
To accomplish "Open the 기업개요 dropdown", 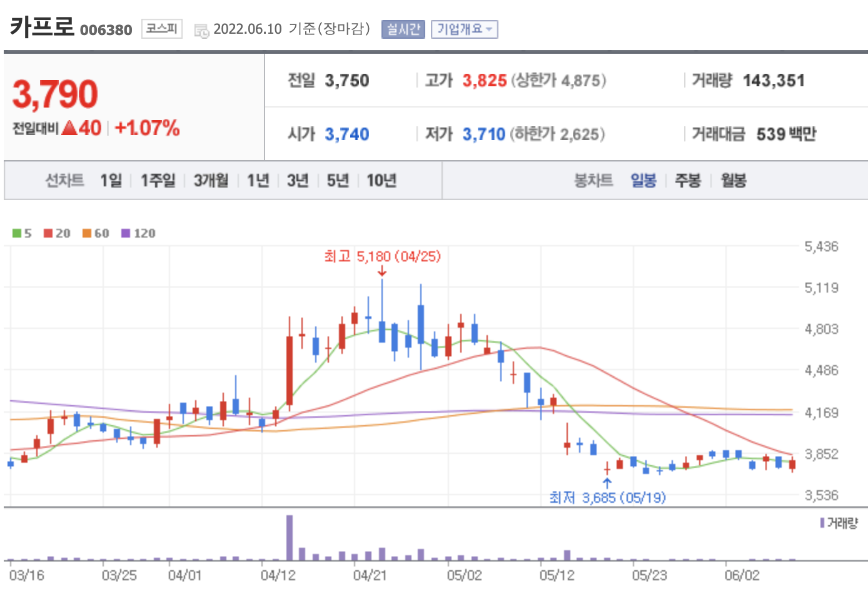I will (x=465, y=29).
